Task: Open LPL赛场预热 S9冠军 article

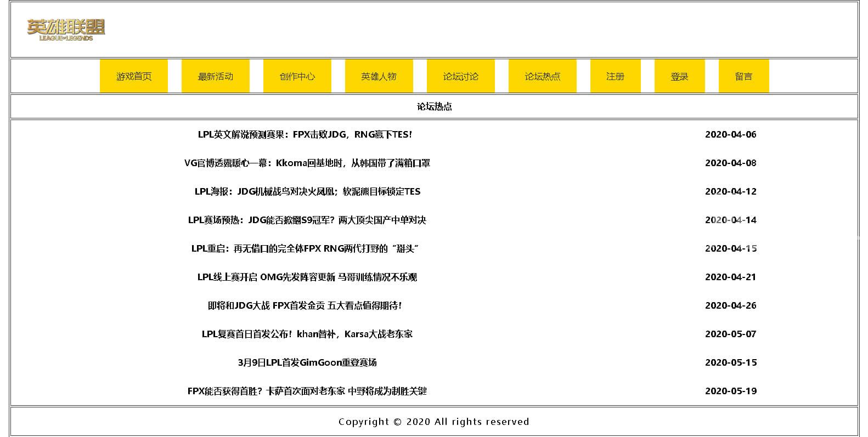Action: coord(307,220)
